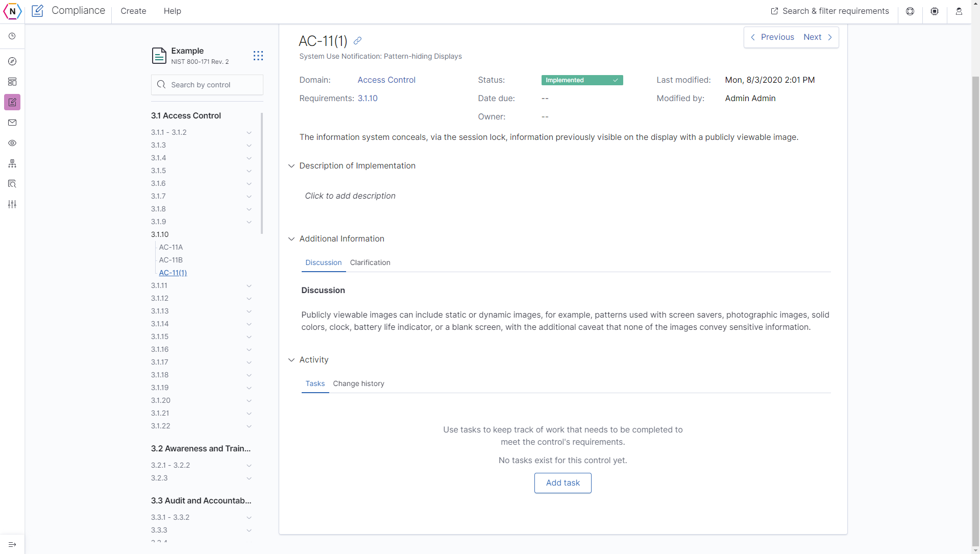Click 3.3 Audit and Accountability heading
980x554 pixels.
pos(201,501)
